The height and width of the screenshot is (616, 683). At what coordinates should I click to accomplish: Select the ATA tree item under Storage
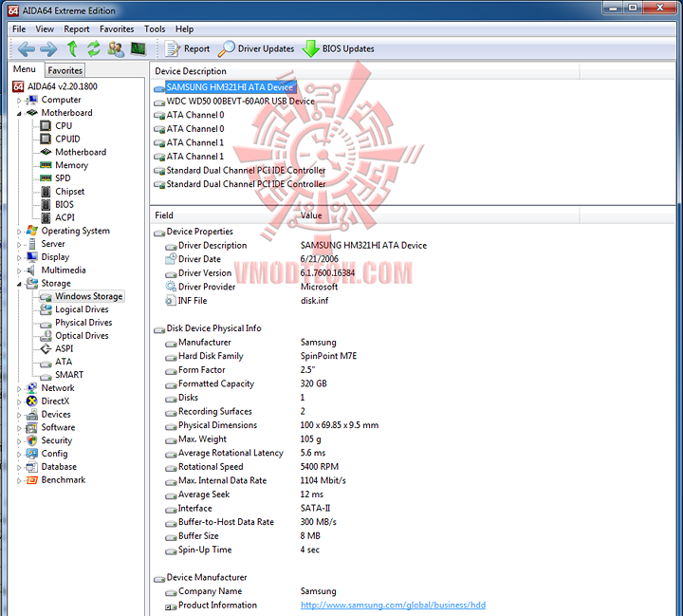(64, 362)
